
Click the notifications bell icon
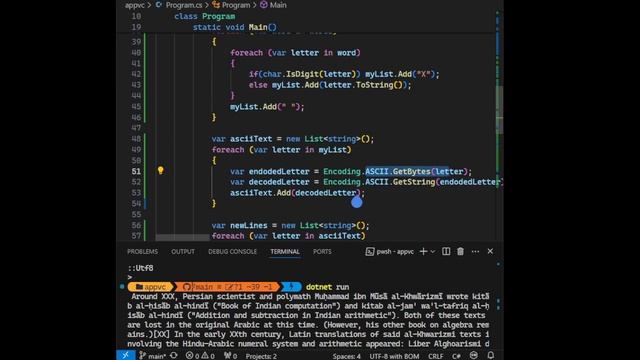(491, 356)
